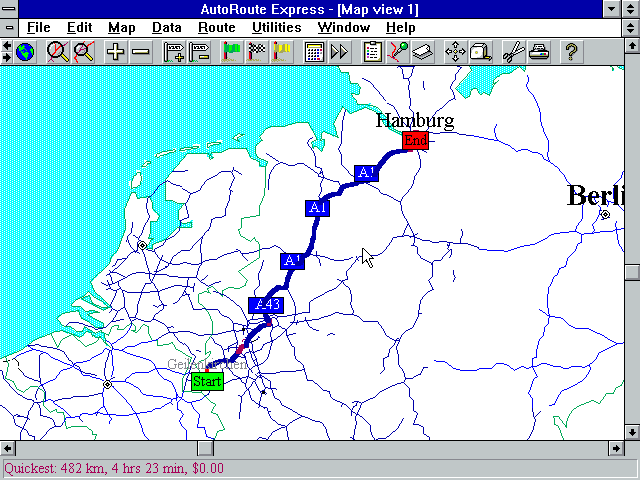Open the Edit menu
The image size is (640, 480).
click(79, 28)
